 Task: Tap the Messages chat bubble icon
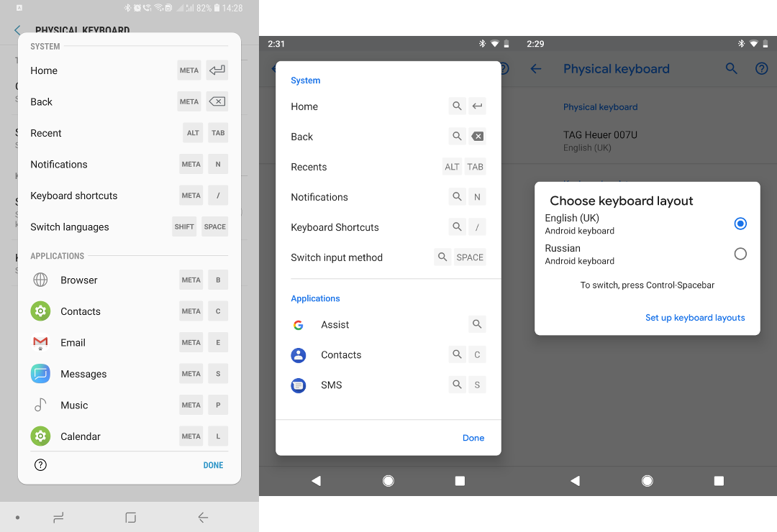(41, 374)
